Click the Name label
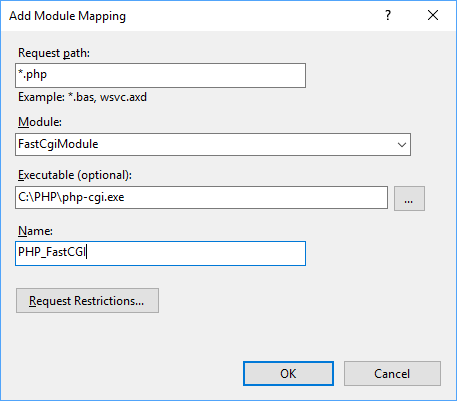Image resolution: width=457 pixels, height=401 pixels. [35, 231]
